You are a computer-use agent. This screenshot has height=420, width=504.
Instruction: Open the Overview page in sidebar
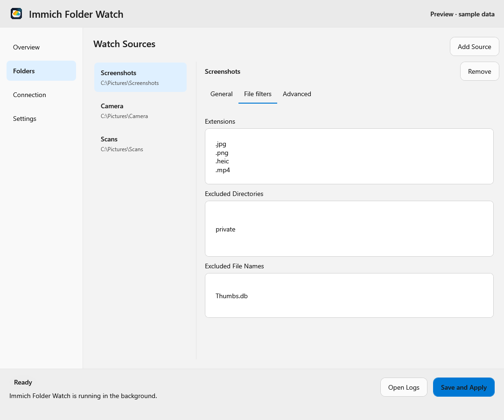[41, 47]
